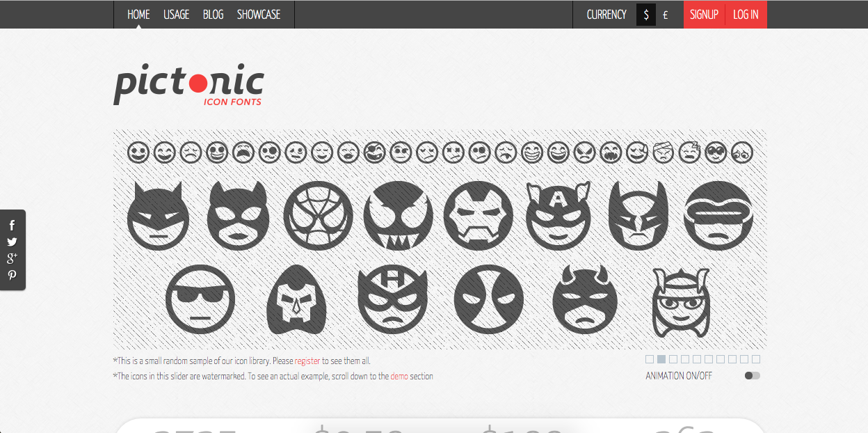Click the Hawkeye H-mask icon
The image size is (868, 433).
pyautogui.click(x=392, y=300)
